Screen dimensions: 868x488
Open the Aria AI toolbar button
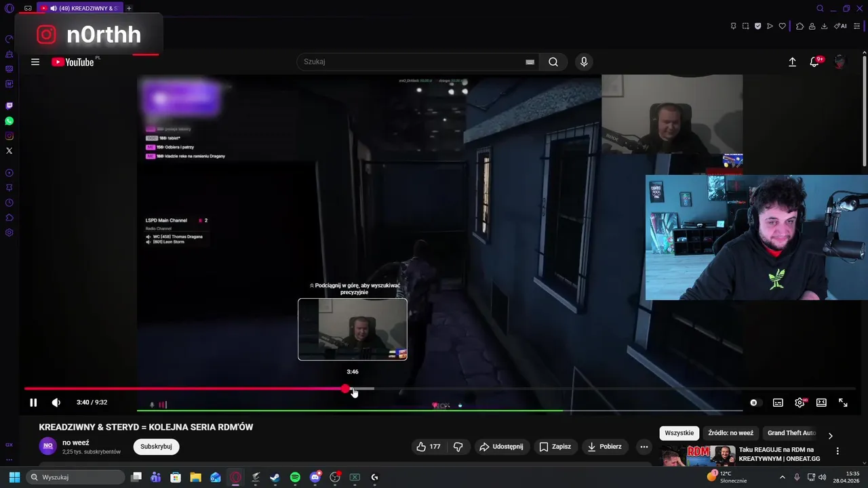[x=840, y=26]
